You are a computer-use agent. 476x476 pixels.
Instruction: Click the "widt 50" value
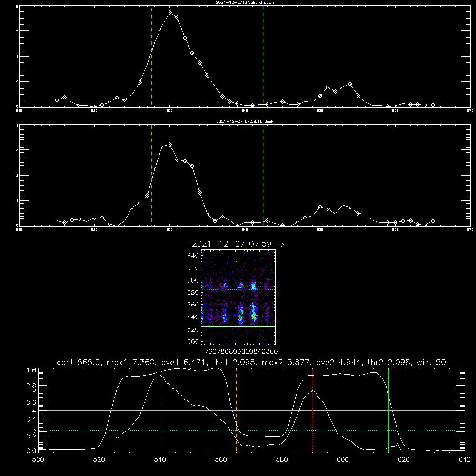pyautogui.click(x=431, y=362)
